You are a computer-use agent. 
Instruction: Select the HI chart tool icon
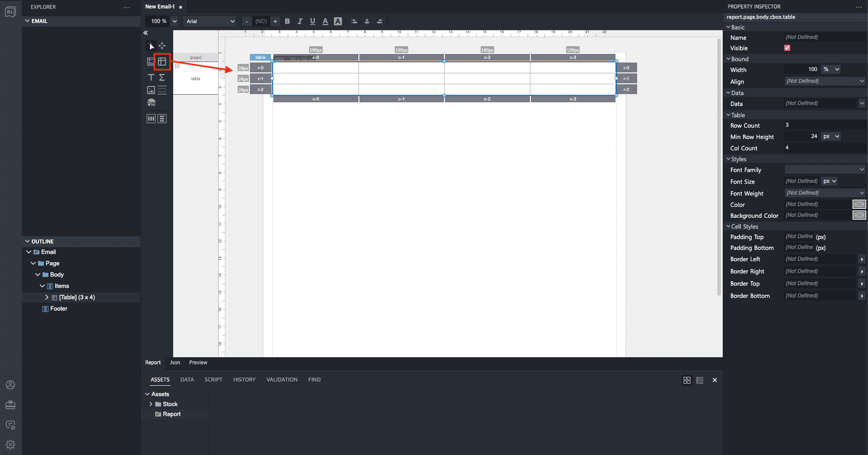pos(151,103)
